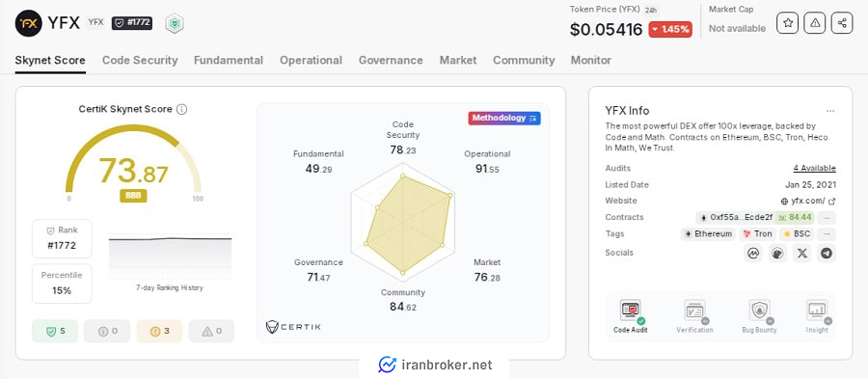Screen dimensions: 868x379
Task: Click the orange alert count 3 badge
Action: [x=159, y=331]
